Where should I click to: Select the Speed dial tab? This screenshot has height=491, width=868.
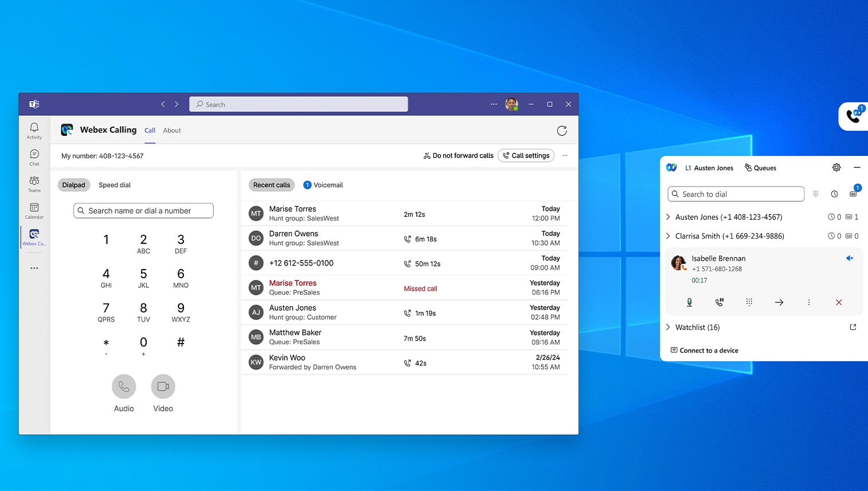point(115,185)
